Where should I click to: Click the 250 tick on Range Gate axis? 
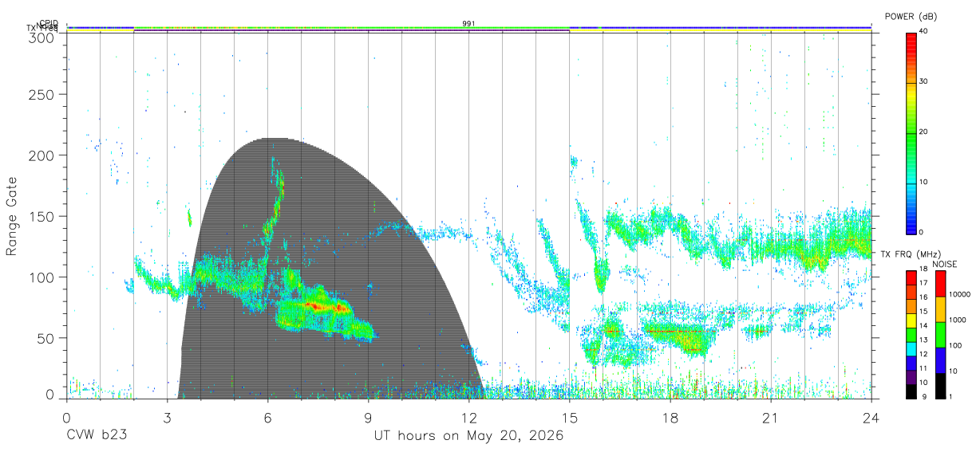(42, 95)
